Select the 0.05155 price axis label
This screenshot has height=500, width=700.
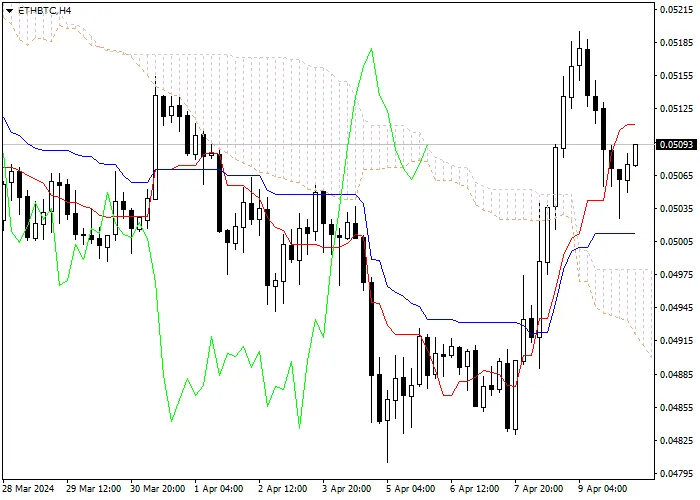[677, 76]
